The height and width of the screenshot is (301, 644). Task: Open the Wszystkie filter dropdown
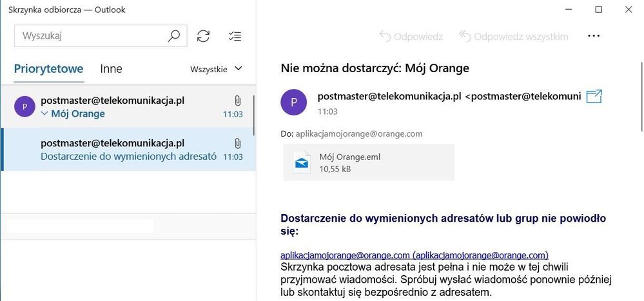216,69
